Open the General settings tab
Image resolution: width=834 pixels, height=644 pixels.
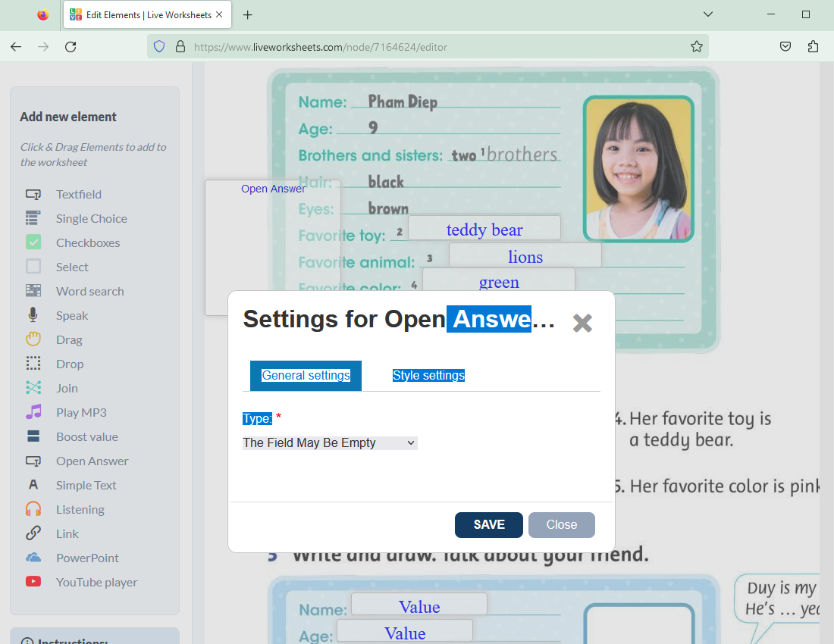click(306, 376)
